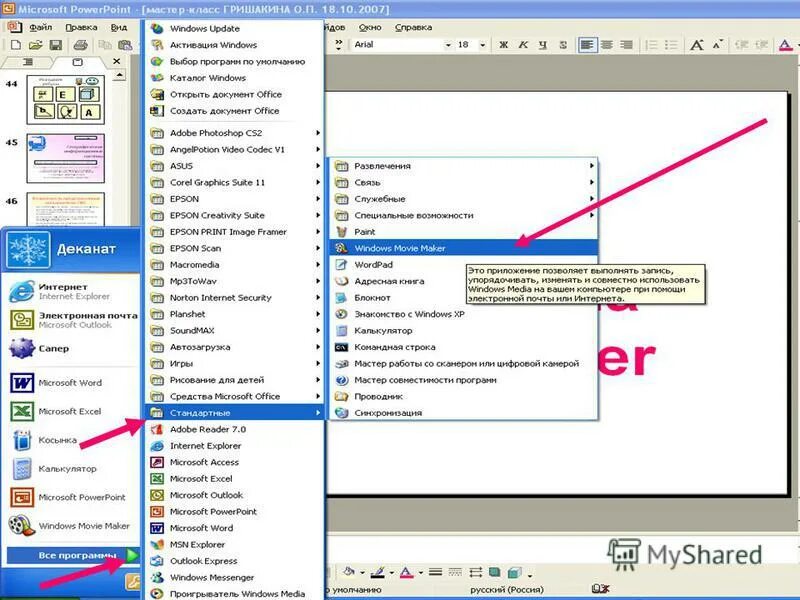
Task: Expand Adobe Photoshop CS2 program folder
Action: tap(235, 133)
